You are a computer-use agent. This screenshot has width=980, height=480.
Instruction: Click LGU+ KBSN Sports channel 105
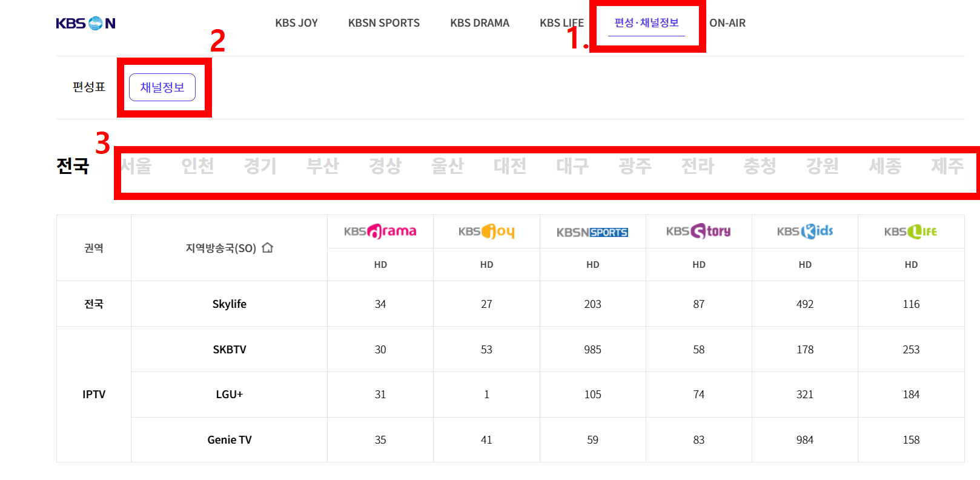point(592,395)
